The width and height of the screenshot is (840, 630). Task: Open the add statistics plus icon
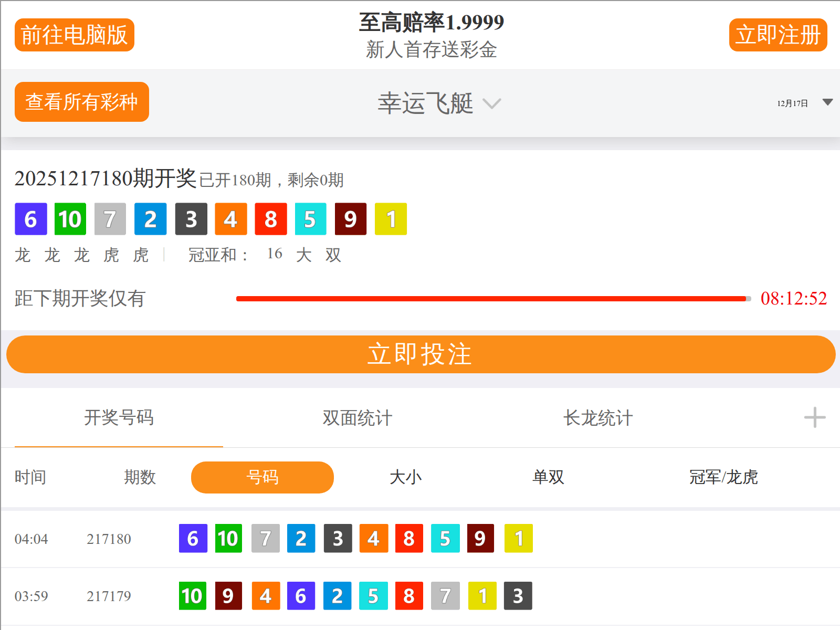pyautogui.click(x=814, y=418)
